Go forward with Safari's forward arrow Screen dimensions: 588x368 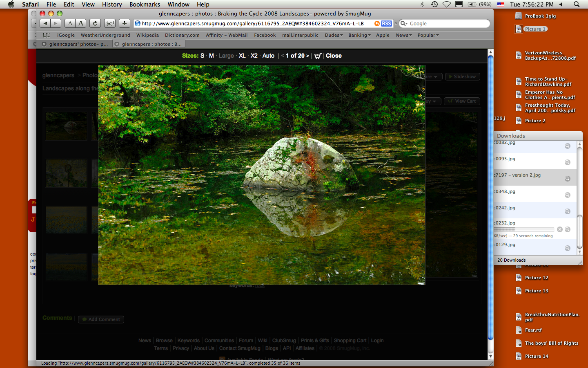click(56, 24)
